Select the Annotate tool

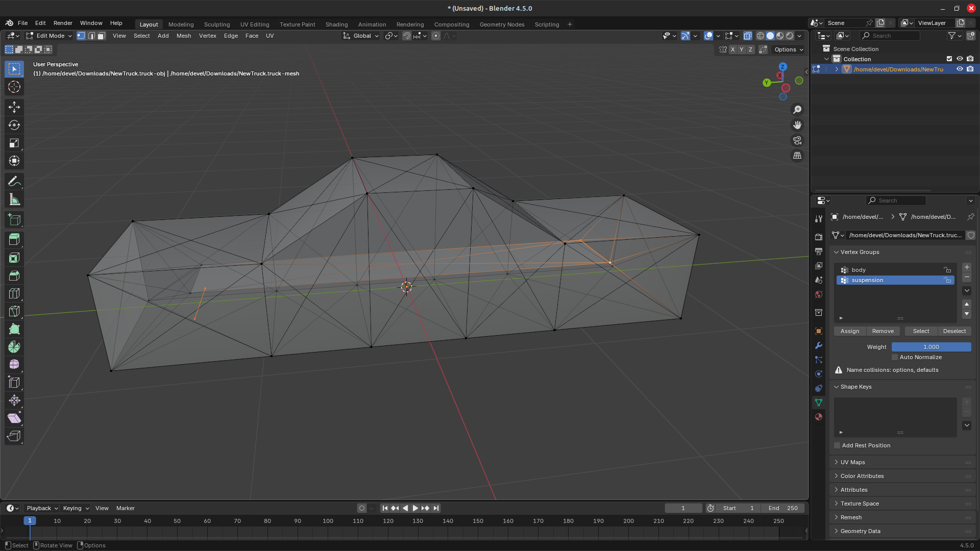click(14, 182)
